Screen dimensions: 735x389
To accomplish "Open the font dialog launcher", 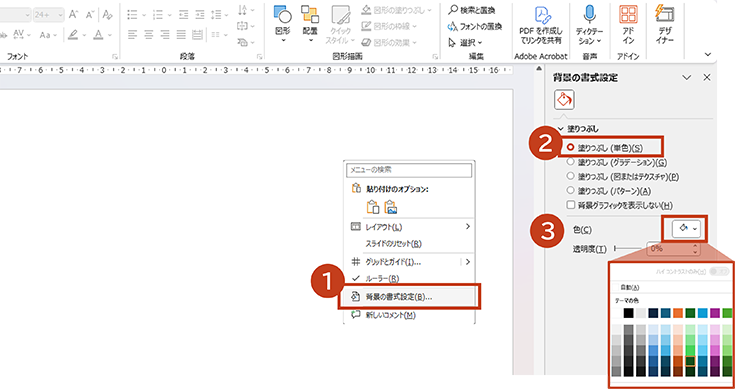I will coord(114,57).
